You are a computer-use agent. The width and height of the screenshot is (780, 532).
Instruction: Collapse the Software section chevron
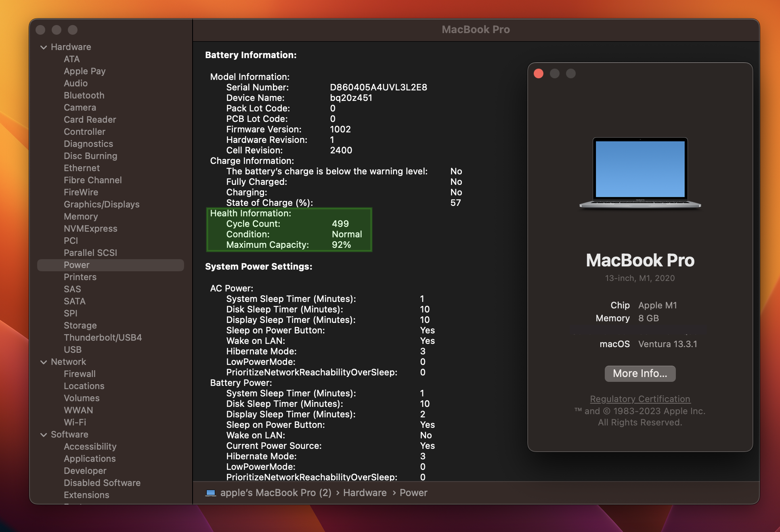point(44,435)
